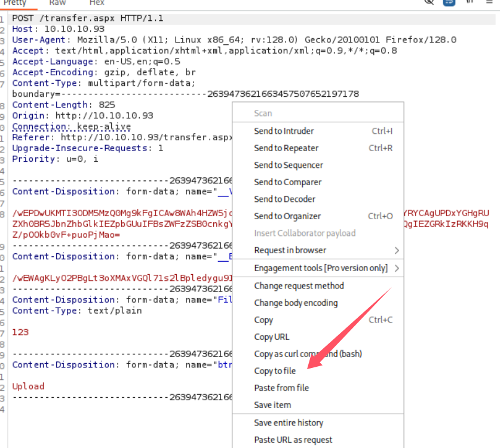This screenshot has width=500, height=448.
Task: Expand the Request in browser submenu
Action: pos(397,250)
